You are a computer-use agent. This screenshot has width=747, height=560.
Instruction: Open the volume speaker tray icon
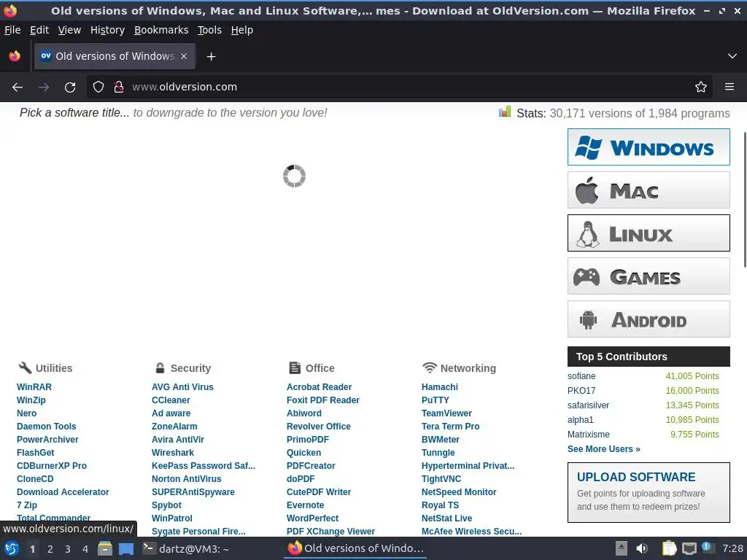click(x=642, y=548)
